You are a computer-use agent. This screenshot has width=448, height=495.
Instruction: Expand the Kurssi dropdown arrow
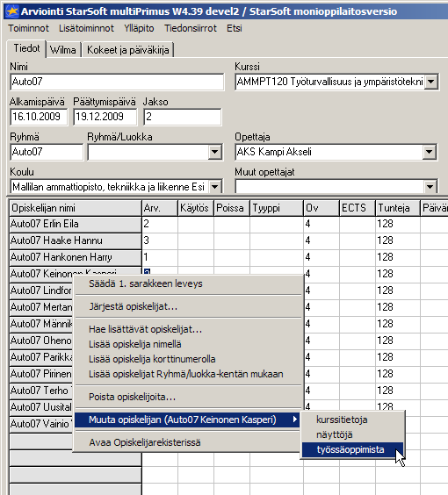click(431, 82)
